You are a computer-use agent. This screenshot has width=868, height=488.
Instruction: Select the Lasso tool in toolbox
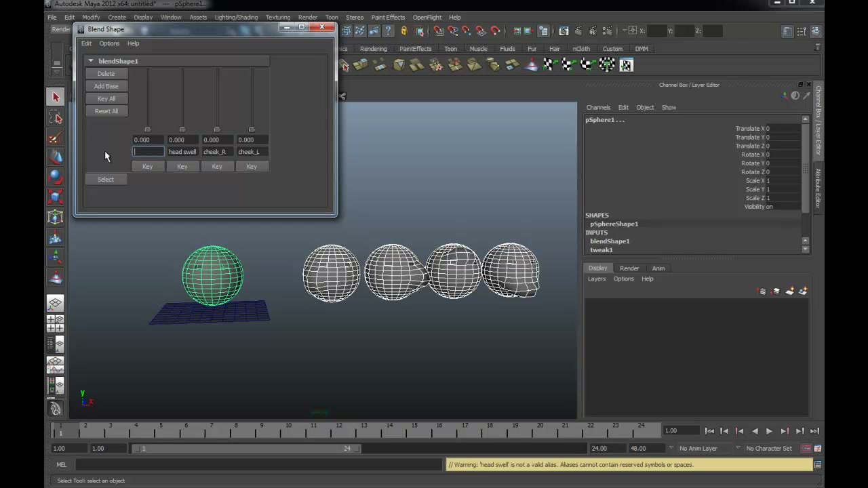point(56,118)
